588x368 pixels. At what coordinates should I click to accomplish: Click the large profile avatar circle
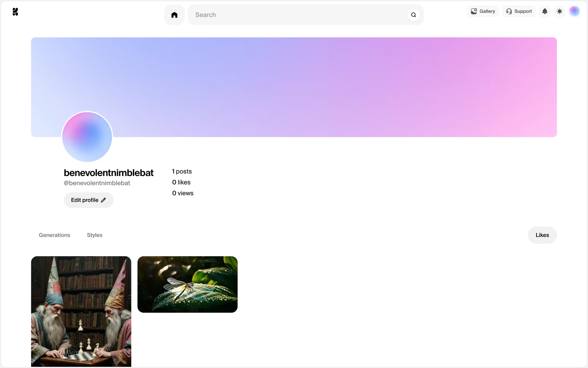coord(87,137)
